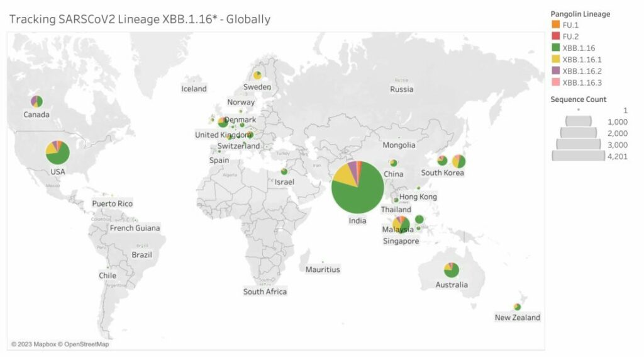644x357 pixels.
Task: Click the Russia map label
Action: [x=401, y=89]
